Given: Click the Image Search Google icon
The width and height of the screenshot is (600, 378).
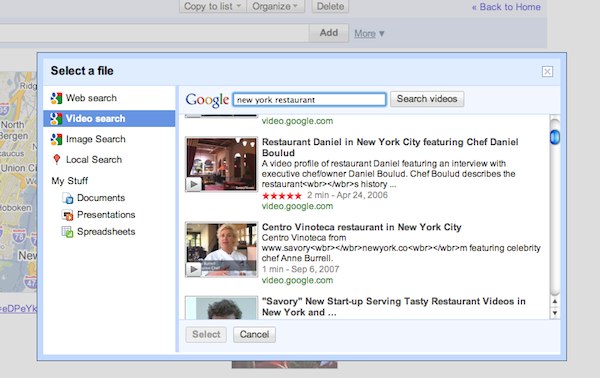Looking at the screenshot, I should 56,139.
